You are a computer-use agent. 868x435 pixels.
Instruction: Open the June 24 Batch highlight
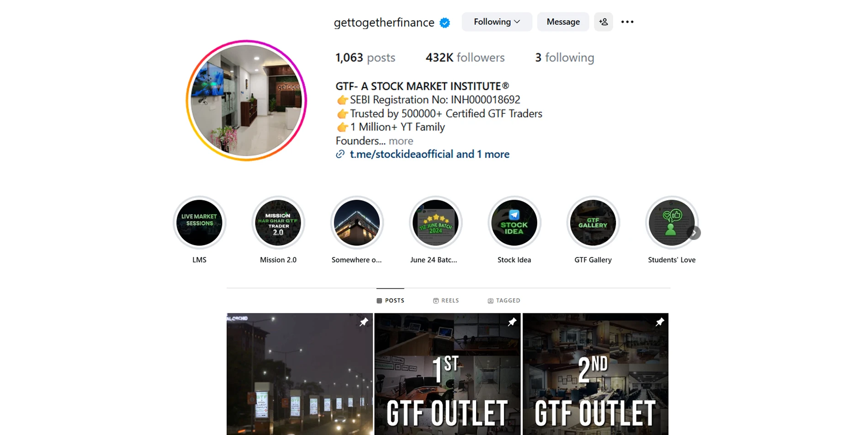tap(435, 223)
